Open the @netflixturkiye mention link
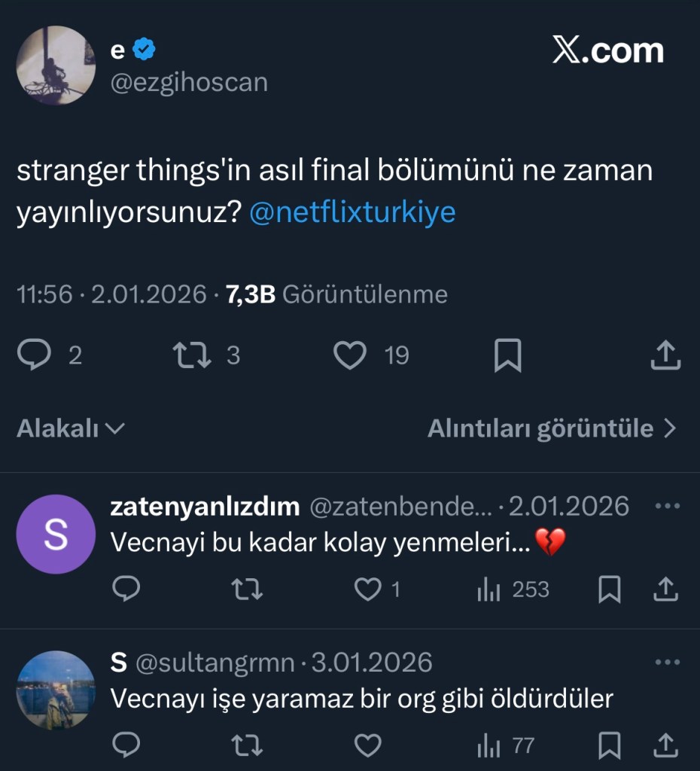Viewport: 700px width, 771px height. (352, 212)
